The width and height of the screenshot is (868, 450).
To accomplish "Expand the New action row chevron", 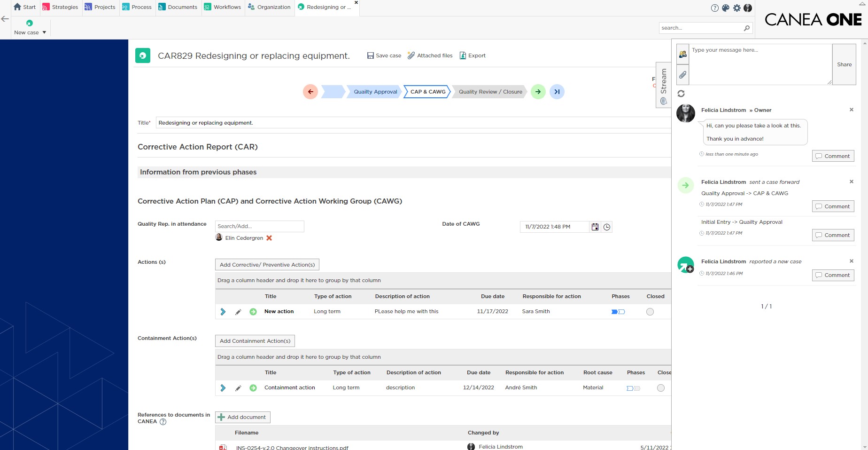I will click(223, 311).
